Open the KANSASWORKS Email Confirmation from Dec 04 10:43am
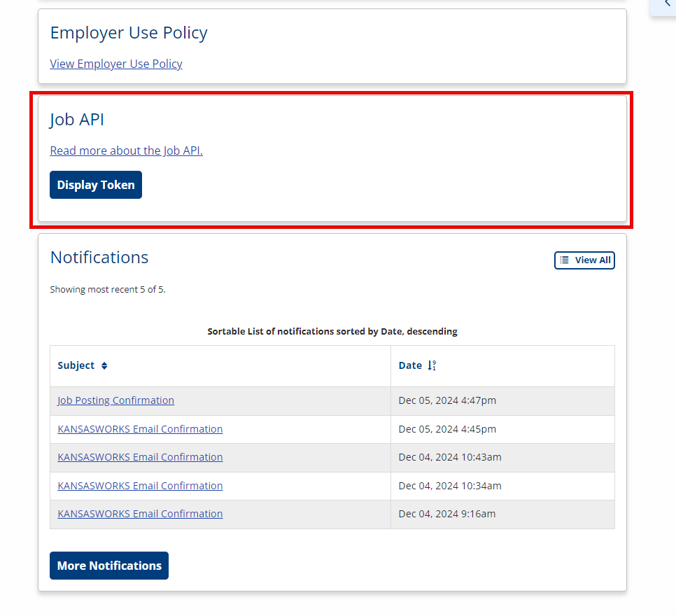Viewport: 676px width, 616px height. (x=140, y=457)
